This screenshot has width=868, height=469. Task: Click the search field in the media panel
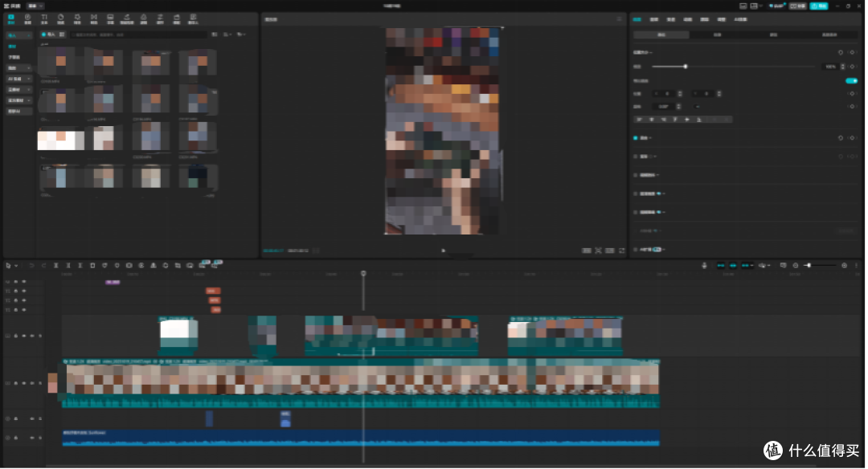point(138,35)
